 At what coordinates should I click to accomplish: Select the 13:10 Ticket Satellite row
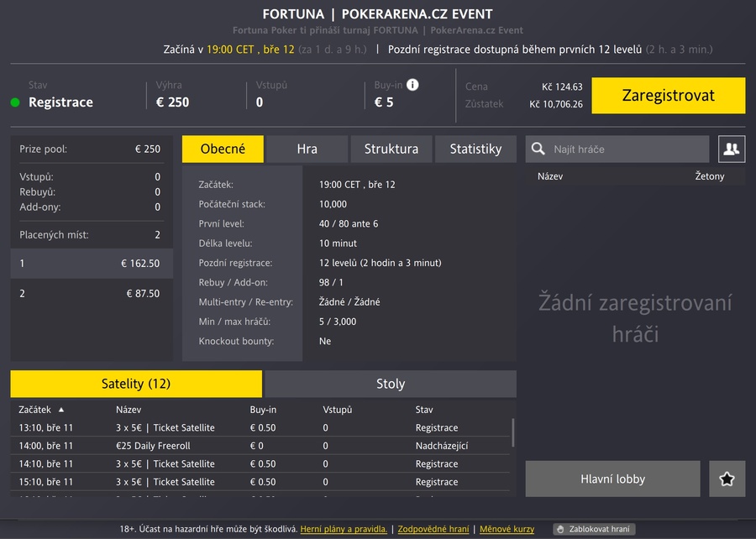tap(260, 427)
